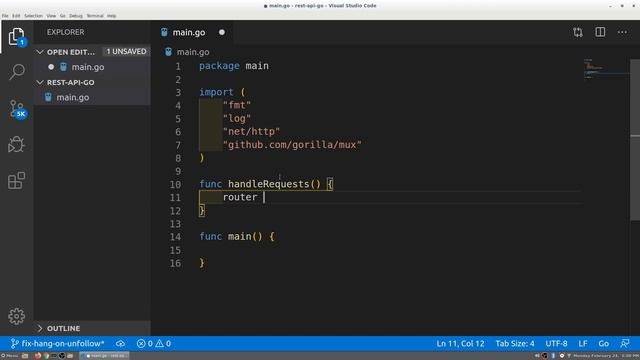
Task: Open the Debug menu
Action: pyautogui.click(x=76, y=16)
